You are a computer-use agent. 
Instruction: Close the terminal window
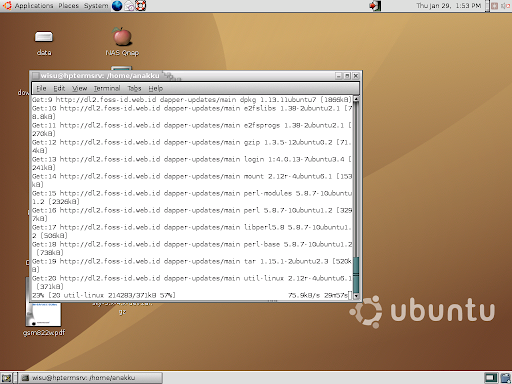(x=356, y=76)
